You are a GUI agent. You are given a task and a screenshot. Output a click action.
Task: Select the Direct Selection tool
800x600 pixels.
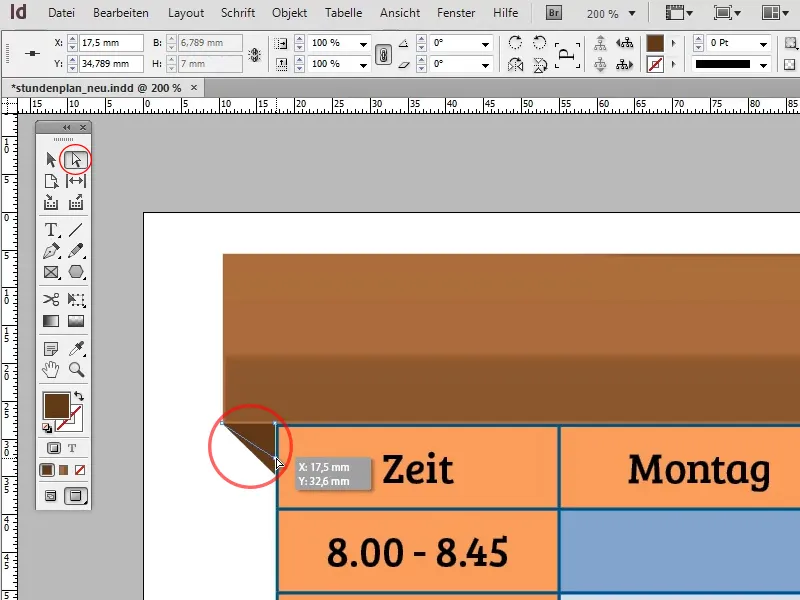pyautogui.click(x=76, y=160)
